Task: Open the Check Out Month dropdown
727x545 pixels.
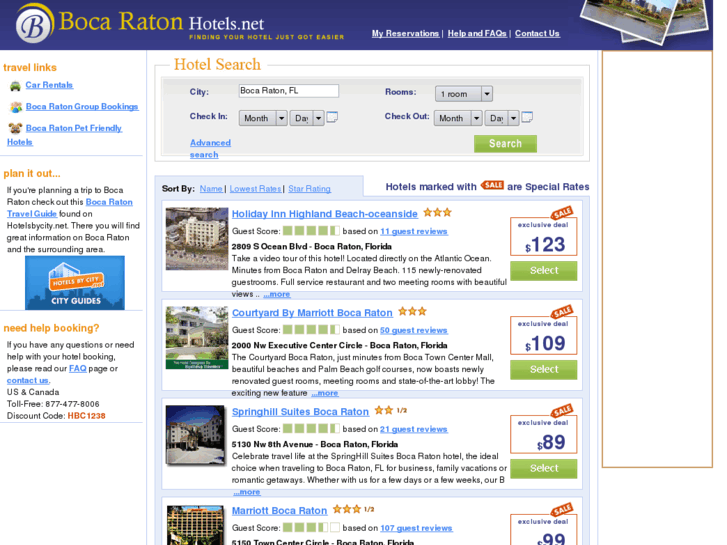Action: [x=458, y=118]
